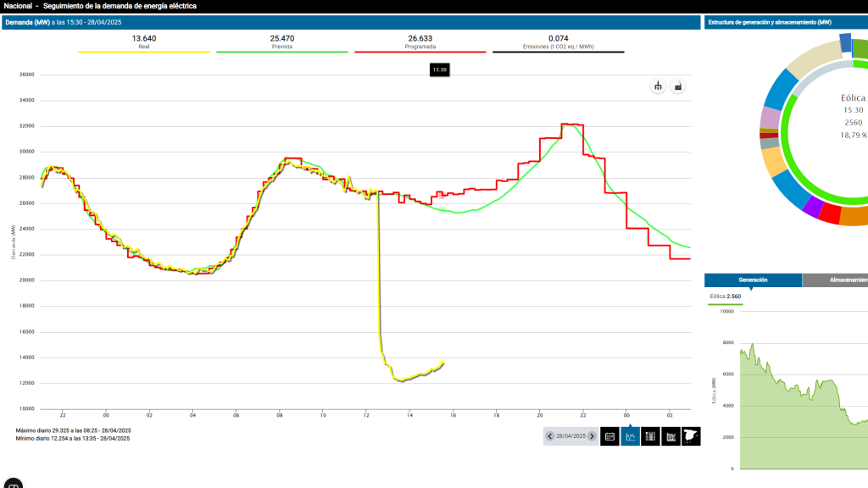Toggle the Real demand series legend
Viewport: 868px width, 488px height.
point(143,43)
